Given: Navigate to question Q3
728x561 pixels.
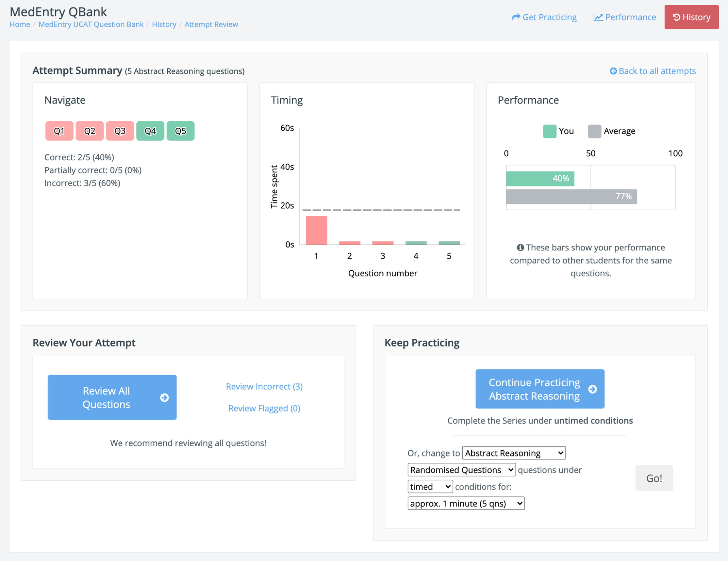Looking at the screenshot, I should (120, 131).
